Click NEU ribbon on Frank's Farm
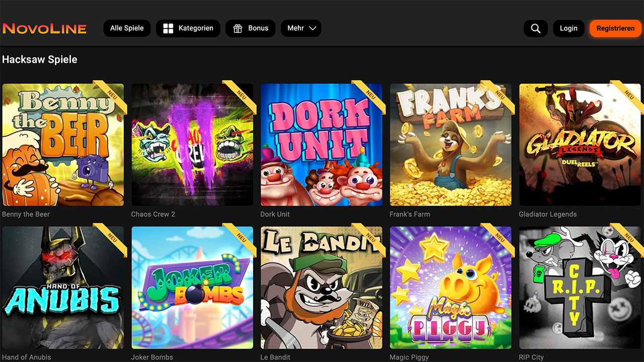The image size is (644, 362). point(501,95)
